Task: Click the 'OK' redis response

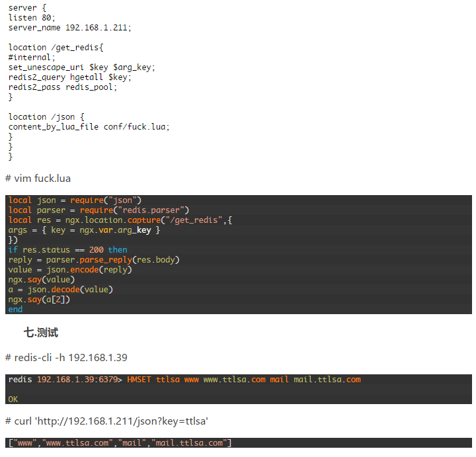Action: [13, 399]
